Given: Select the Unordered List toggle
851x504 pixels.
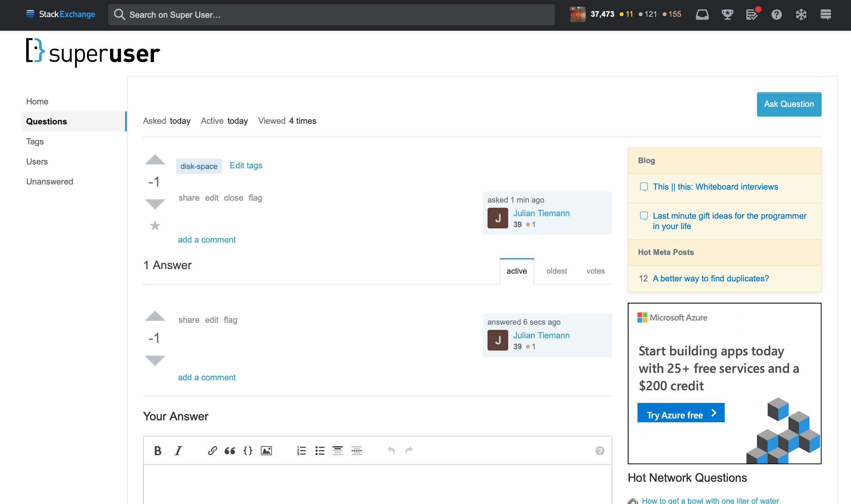Looking at the screenshot, I should tap(321, 450).
